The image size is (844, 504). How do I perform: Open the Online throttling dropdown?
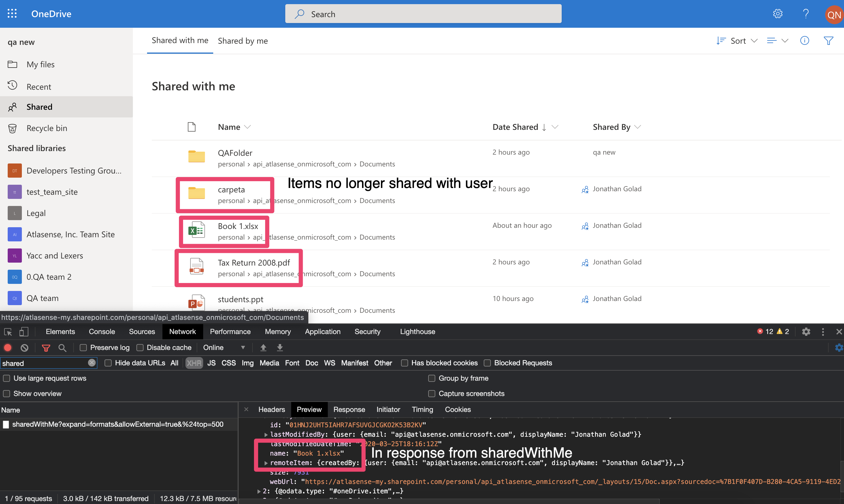(224, 347)
